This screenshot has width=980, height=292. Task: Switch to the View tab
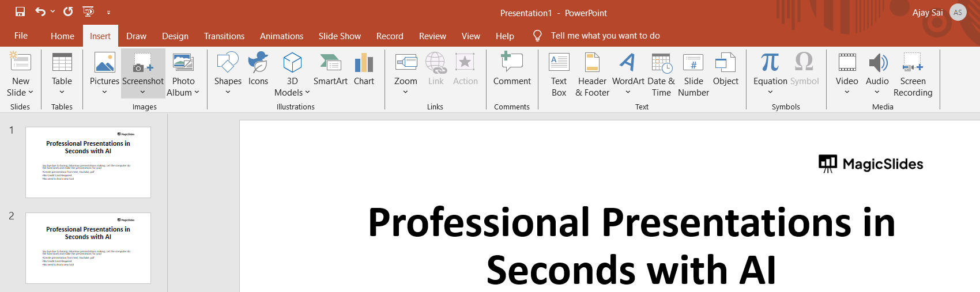click(471, 36)
